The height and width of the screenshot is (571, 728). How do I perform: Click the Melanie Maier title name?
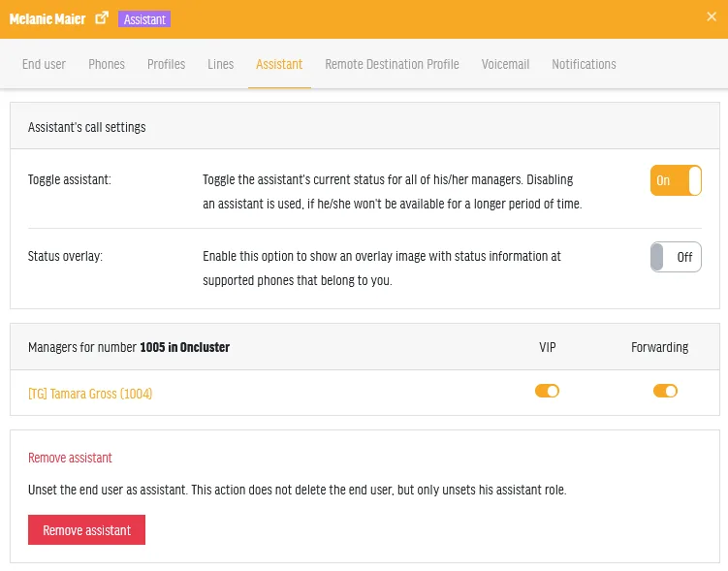47,19
